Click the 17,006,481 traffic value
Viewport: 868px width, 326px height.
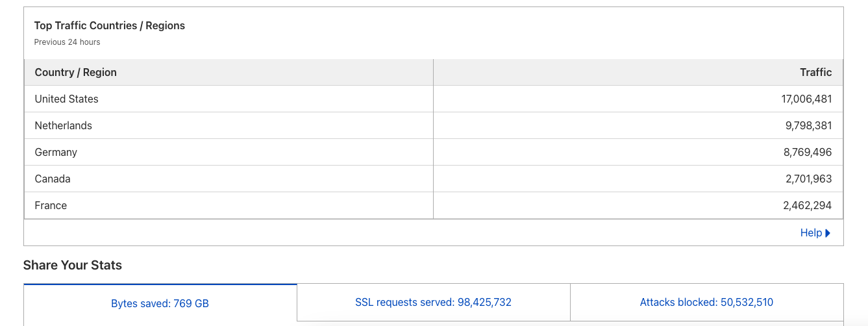tap(806, 99)
